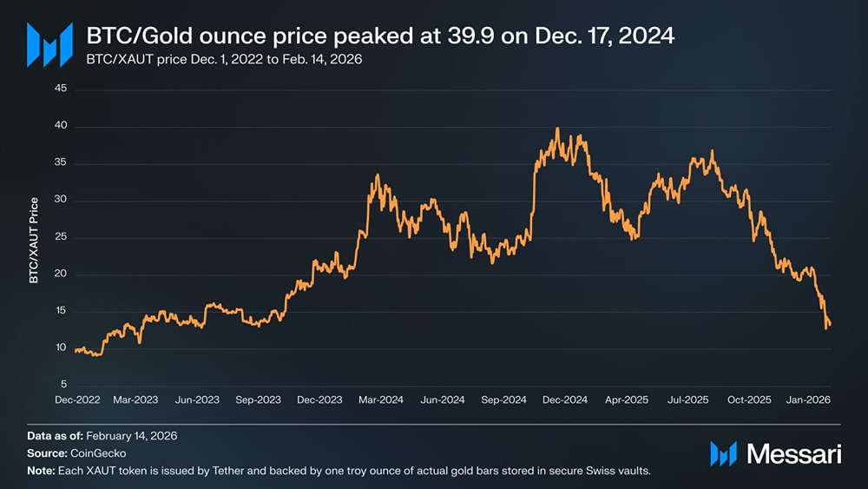Click the Note about XAUT token backing

(338, 471)
